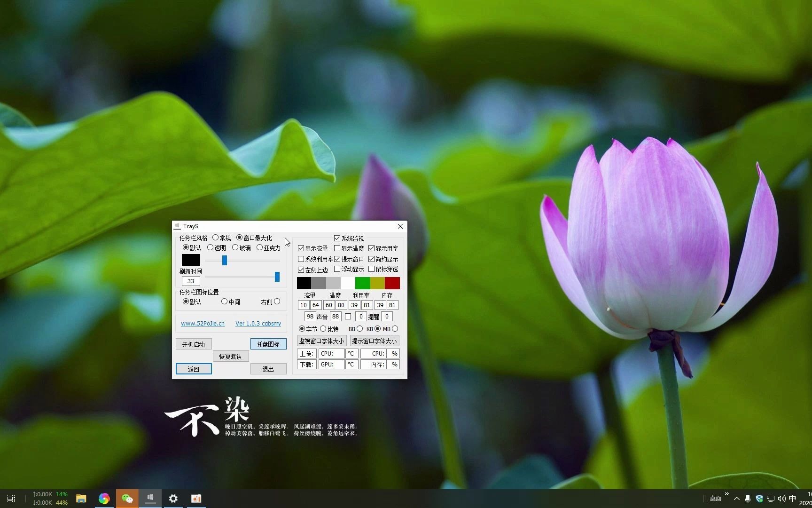The image size is (812, 508).
Task: Expand hidden system tray icons
Action: tap(736, 498)
